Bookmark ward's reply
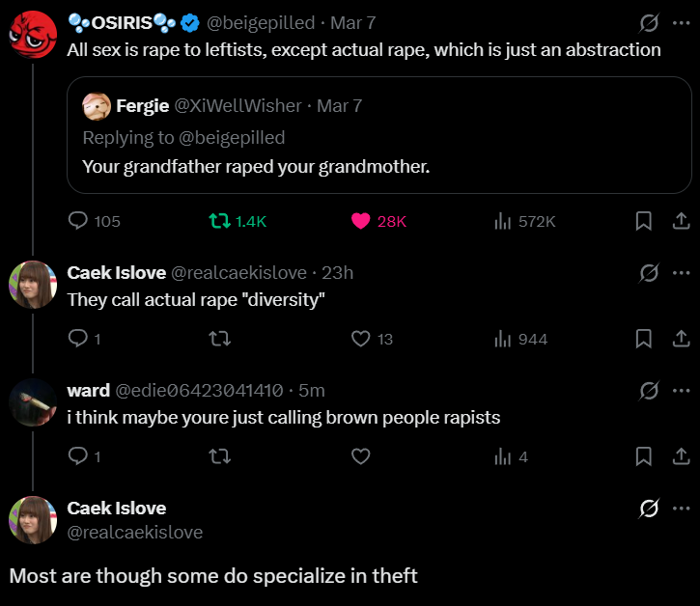 [644, 456]
